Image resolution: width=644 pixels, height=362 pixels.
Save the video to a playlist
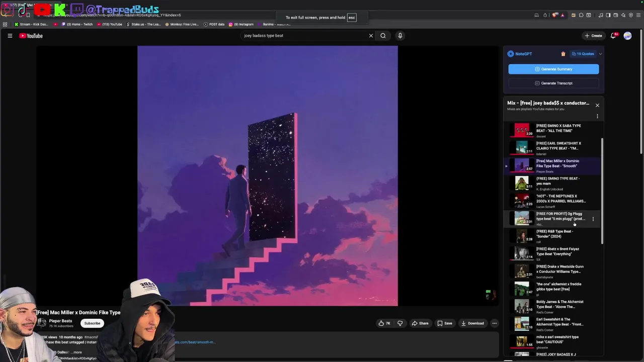(445, 323)
